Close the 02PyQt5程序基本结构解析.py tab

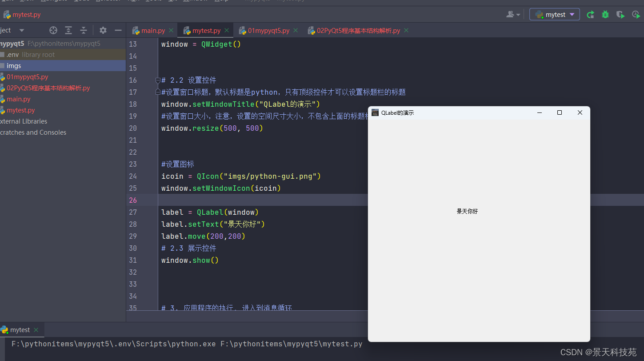[406, 31]
